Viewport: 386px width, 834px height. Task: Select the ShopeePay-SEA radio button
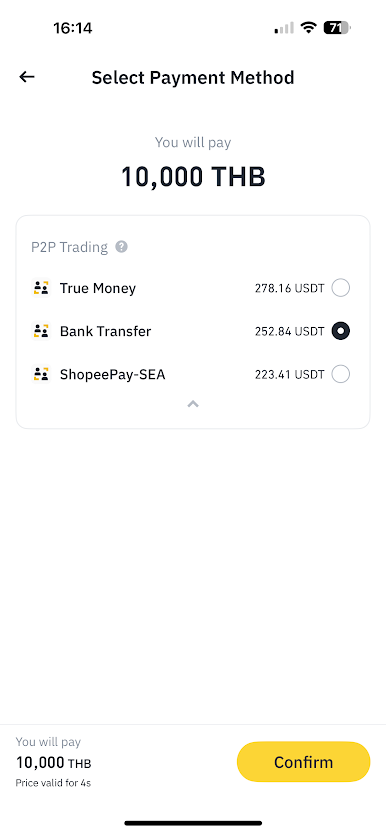coord(340,374)
